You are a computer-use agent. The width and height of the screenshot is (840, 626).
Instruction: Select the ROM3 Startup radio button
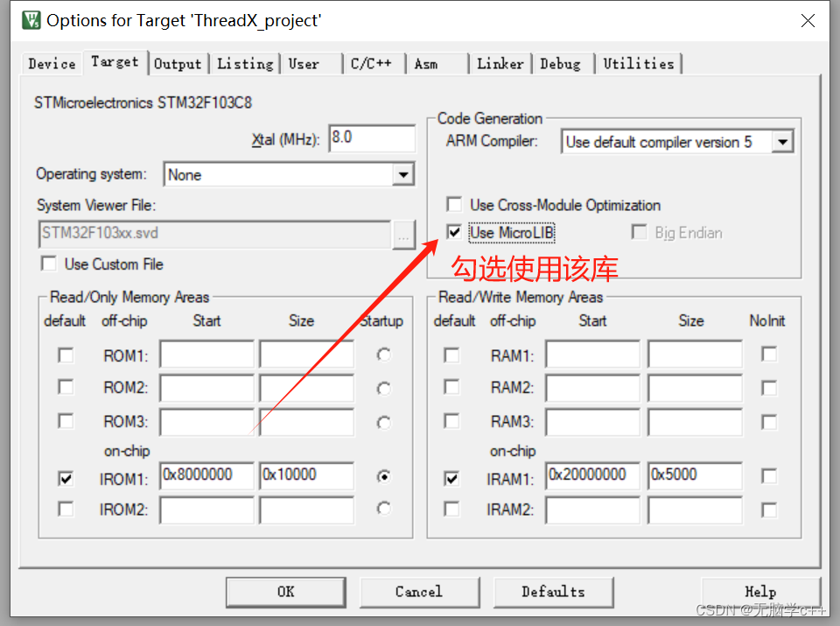coord(383,422)
